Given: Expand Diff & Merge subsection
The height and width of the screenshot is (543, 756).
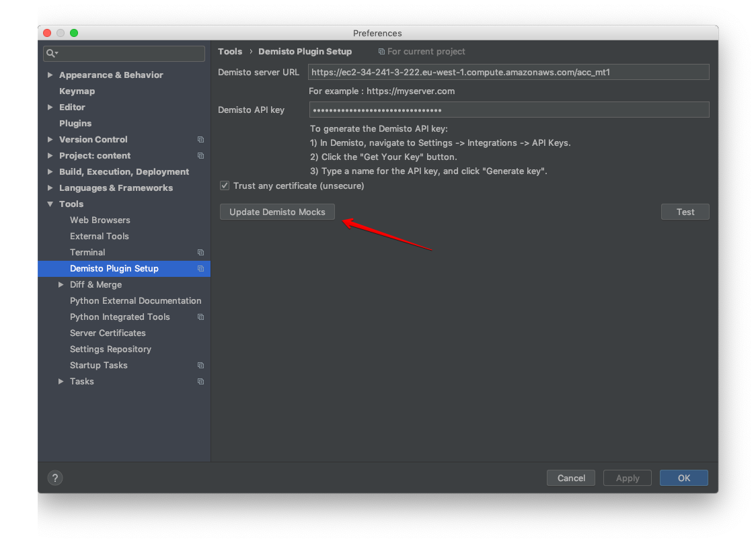Looking at the screenshot, I should tap(61, 285).
